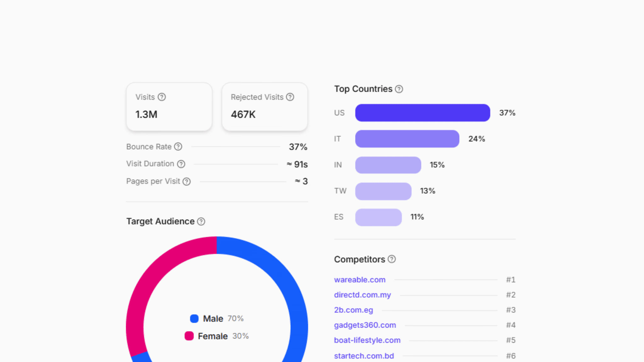Image resolution: width=644 pixels, height=362 pixels.
Task: Click the pink Female legend swatch
Action: tap(189, 336)
